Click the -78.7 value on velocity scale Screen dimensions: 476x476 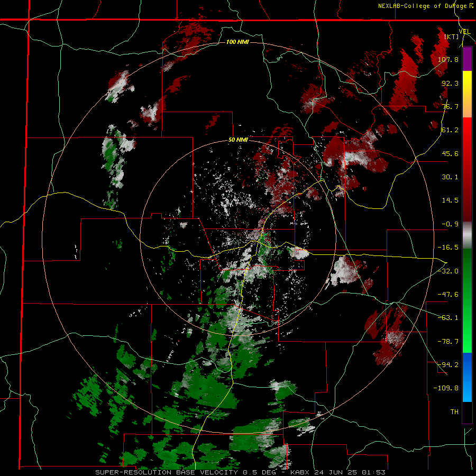point(448,342)
